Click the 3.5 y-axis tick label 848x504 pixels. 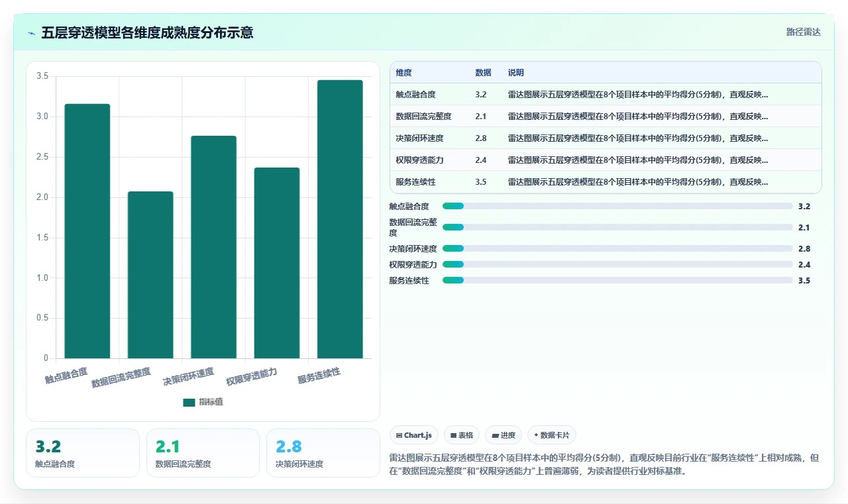[42, 76]
